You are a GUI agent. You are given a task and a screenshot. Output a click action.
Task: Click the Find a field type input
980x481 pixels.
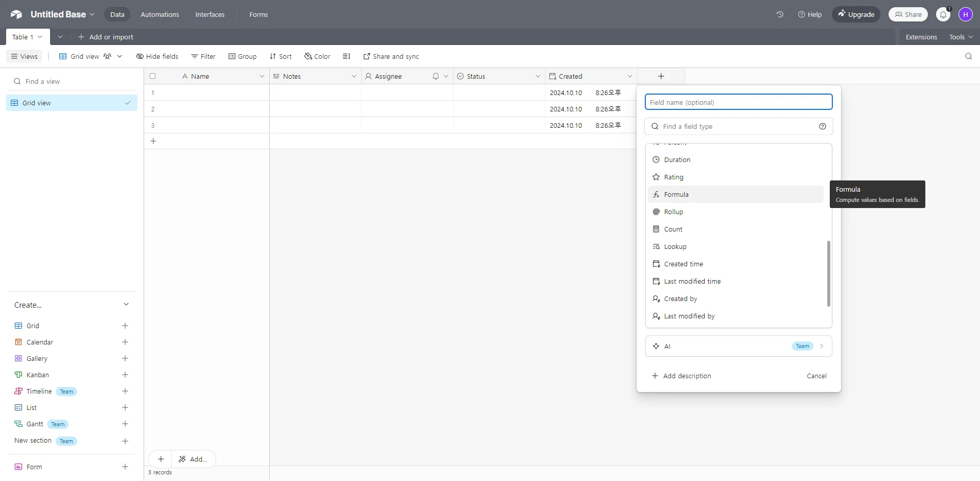(736, 126)
